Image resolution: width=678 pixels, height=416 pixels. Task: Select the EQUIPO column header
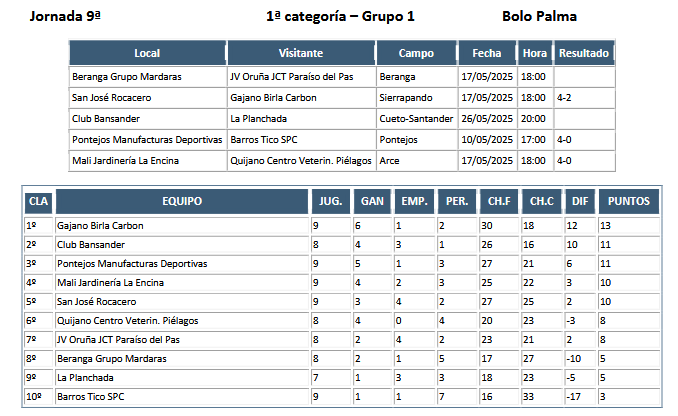pyautogui.click(x=182, y=201)
